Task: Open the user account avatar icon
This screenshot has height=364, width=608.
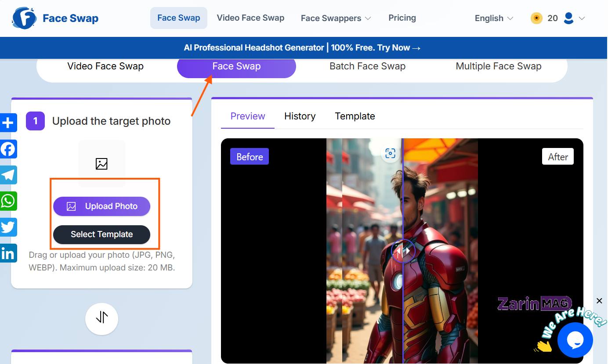Action: pos(568,18)
